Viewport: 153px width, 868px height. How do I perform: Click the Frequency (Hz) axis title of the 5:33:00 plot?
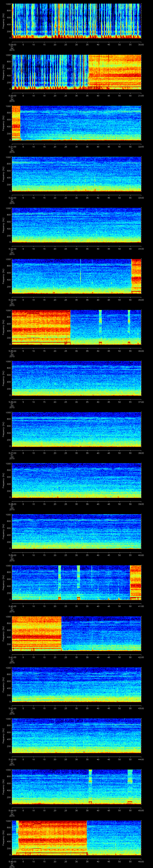pyautogui.click(x=3, y=225)
